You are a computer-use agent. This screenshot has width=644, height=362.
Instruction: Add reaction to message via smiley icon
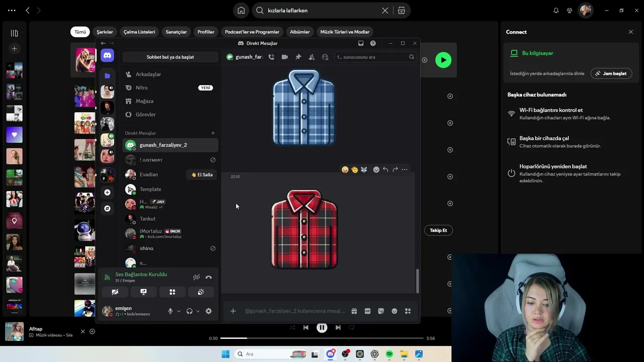(376, 169)
